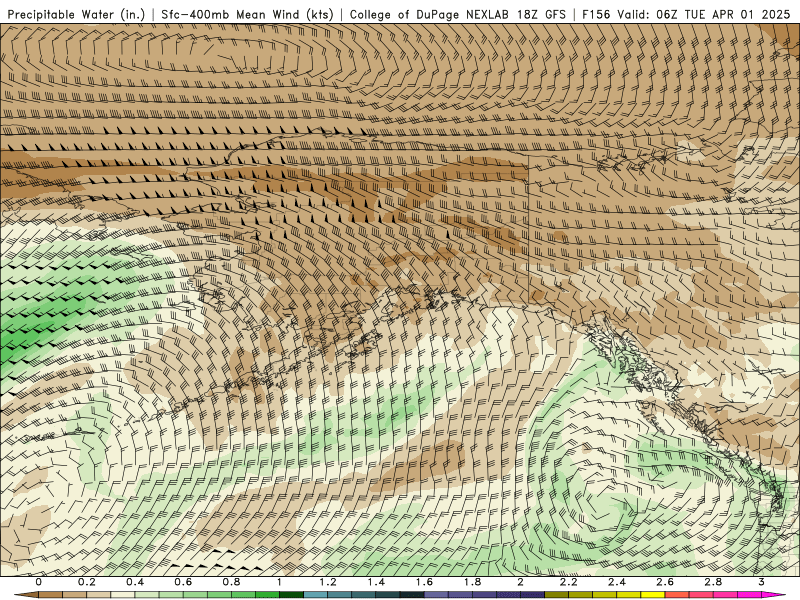Click the 'Precipitable Water (in.)' title text

click(x=76, y=14)
